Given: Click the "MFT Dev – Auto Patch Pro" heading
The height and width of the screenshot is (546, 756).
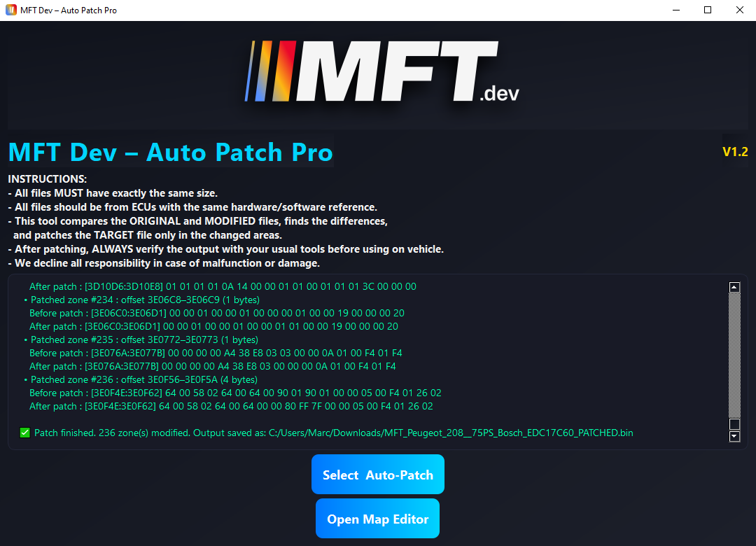Looking at the screenshot, I should click(171, 153).
